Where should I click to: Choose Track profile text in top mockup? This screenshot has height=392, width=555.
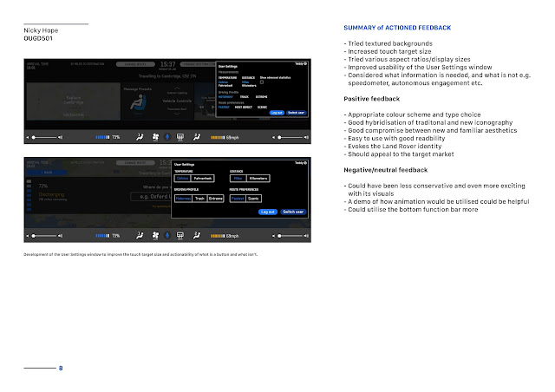click(x=245, y=96)
